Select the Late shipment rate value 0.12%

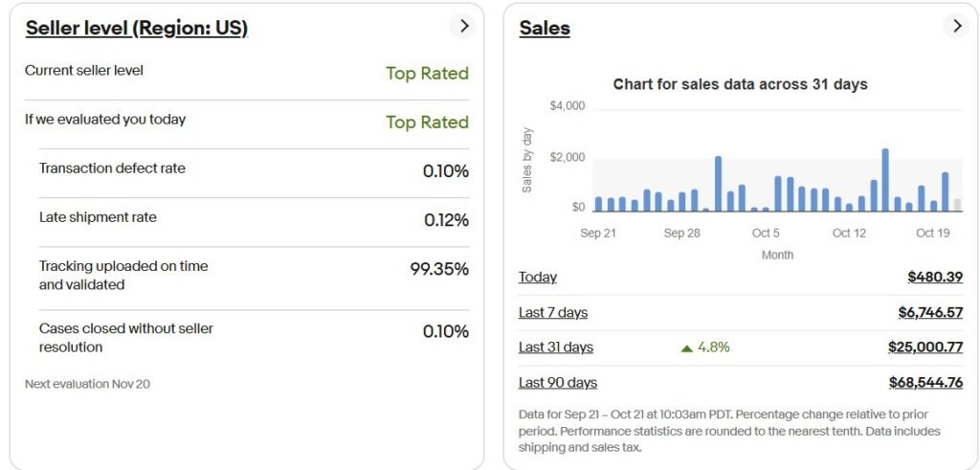pos(446,220)
